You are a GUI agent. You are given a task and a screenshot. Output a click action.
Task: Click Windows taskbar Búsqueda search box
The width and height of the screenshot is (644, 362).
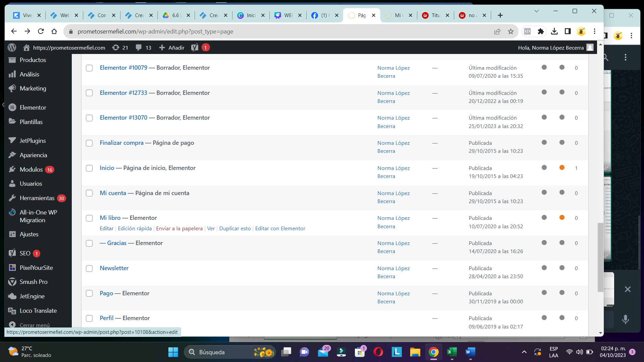[229, 352]
